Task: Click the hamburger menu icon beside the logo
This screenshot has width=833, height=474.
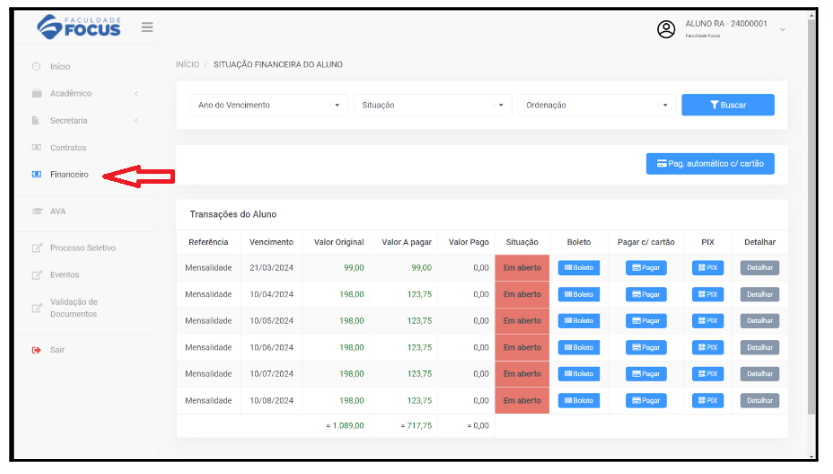Action: [x=147, y=27]
